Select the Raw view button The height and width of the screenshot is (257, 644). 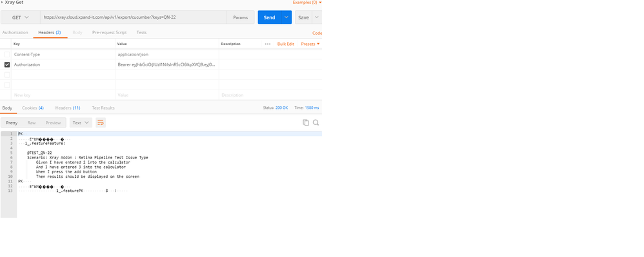coord(32,122)
